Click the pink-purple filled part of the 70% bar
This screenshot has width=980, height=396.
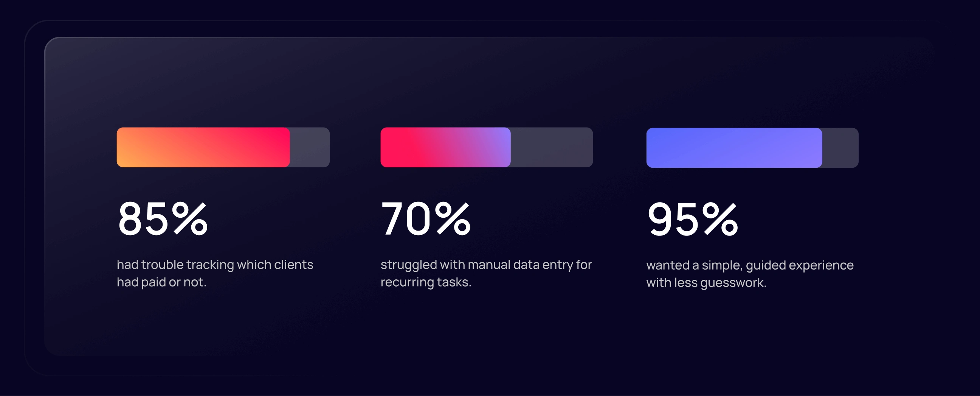pos(445,147)
